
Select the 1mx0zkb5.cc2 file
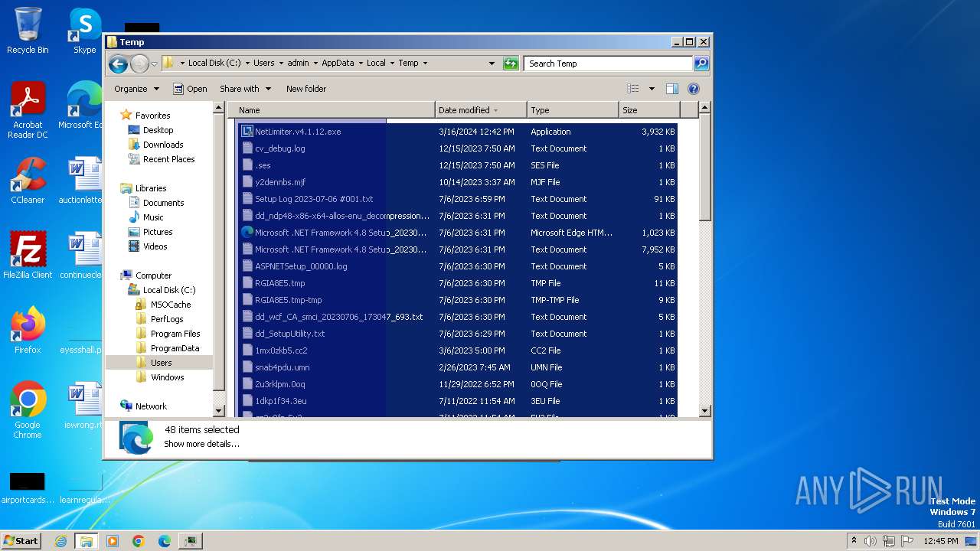[x=281, y=350]
